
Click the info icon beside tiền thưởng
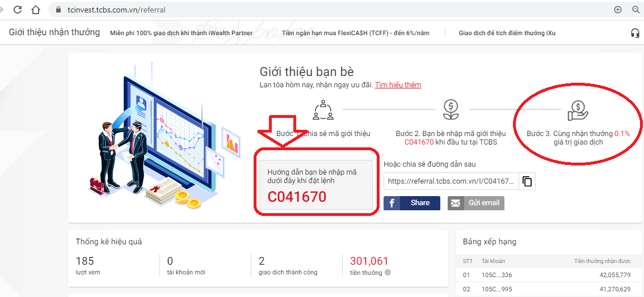click(x=388, y=273)
